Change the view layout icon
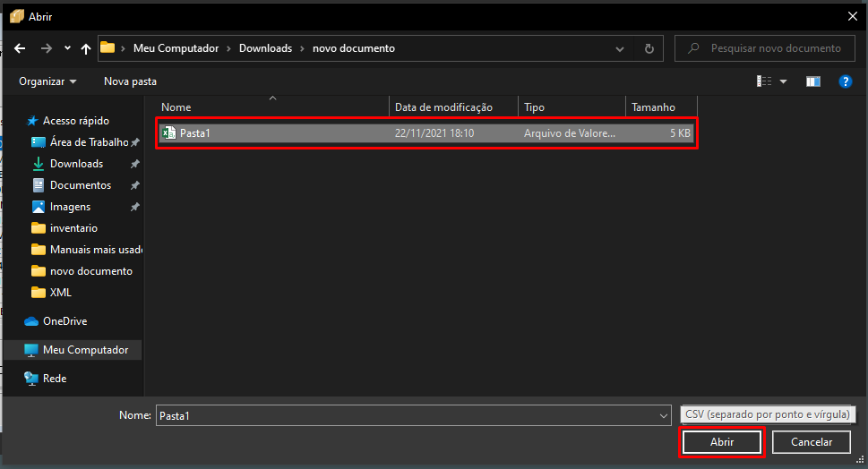The image size is (868, 469). (x=764, y=81)
